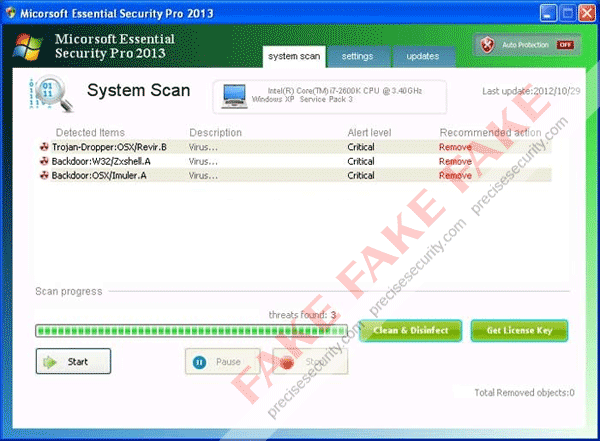Click Remove for Trojan-Dropper:OSX/Revir.B
This screenshot has height=441, width=600.
pos(455,147)
